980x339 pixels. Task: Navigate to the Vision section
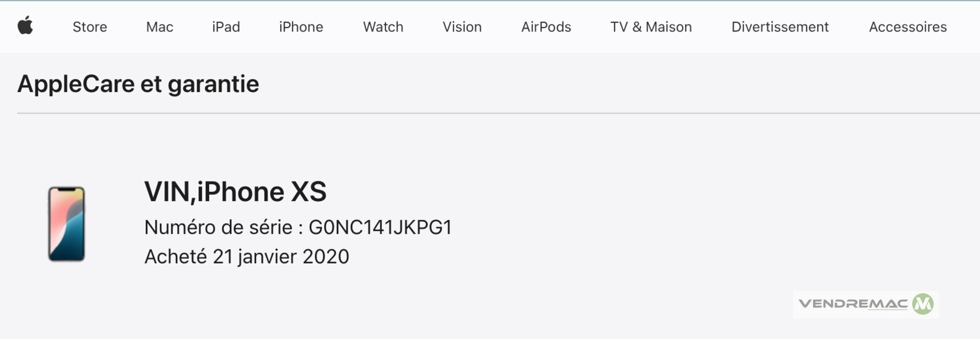[x=462, y=27]
